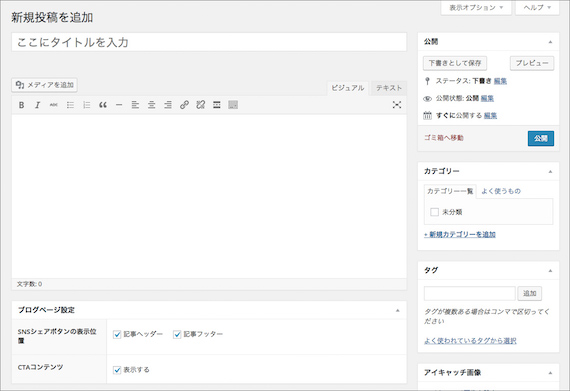Viewport: 570px width, 391px height.
Task: Click the key icon beside ステータス
Action: (428, 81)
